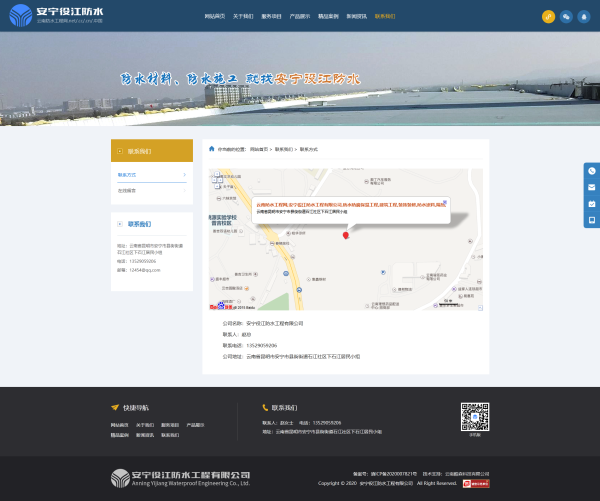Close the map info popup

point(445,202)
